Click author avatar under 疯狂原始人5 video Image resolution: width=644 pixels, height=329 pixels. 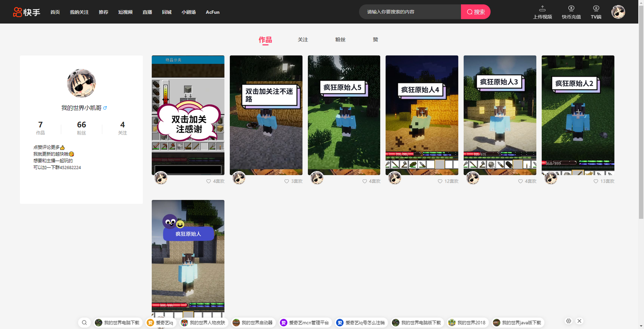317,178
